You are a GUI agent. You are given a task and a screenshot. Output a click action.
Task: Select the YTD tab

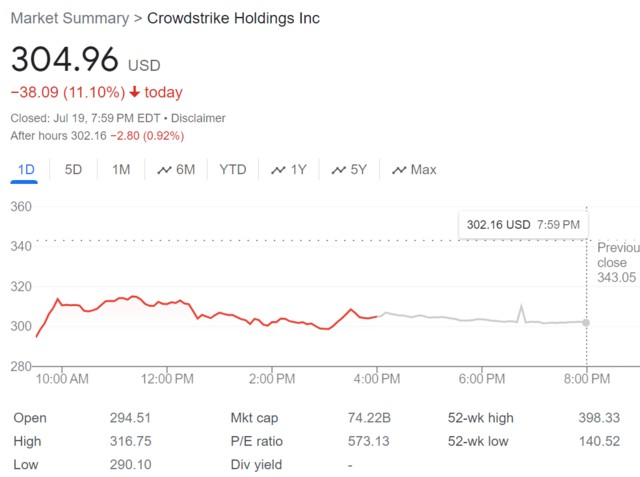[233, 170]
